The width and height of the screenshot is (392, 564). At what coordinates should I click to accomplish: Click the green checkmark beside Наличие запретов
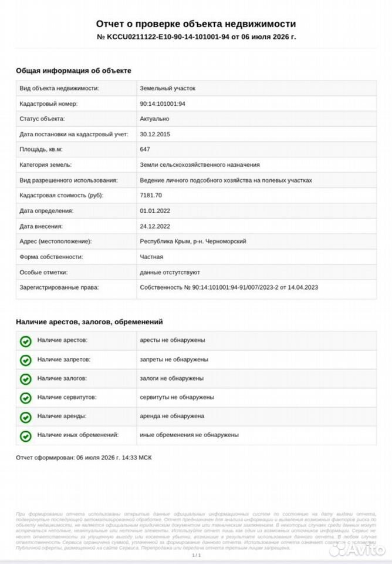25,360
